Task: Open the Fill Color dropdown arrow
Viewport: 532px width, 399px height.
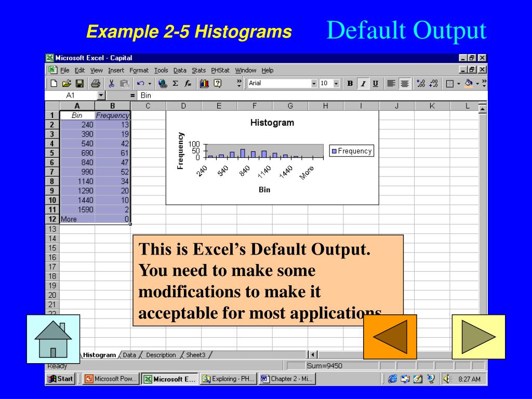Action: click(x=477, y=84)
